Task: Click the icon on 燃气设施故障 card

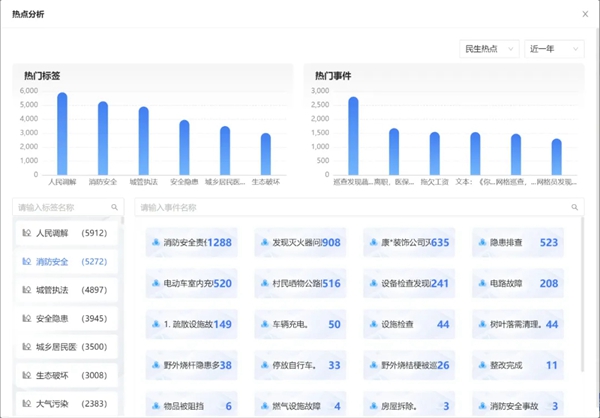Action: pos(264,406)
